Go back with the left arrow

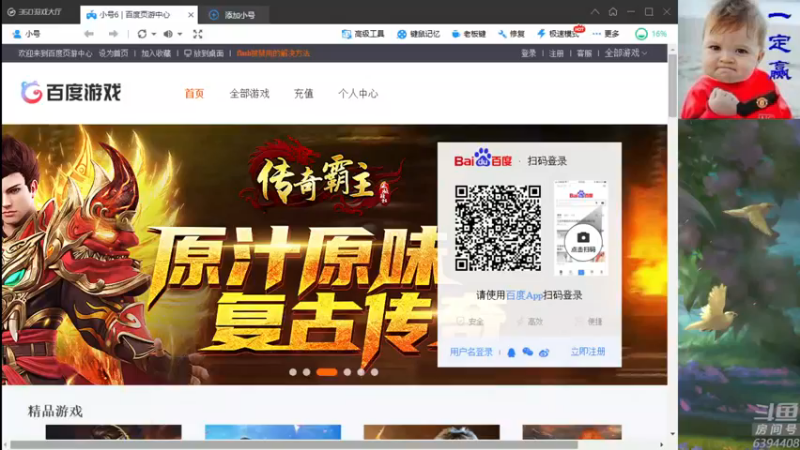tap(89, 34)
